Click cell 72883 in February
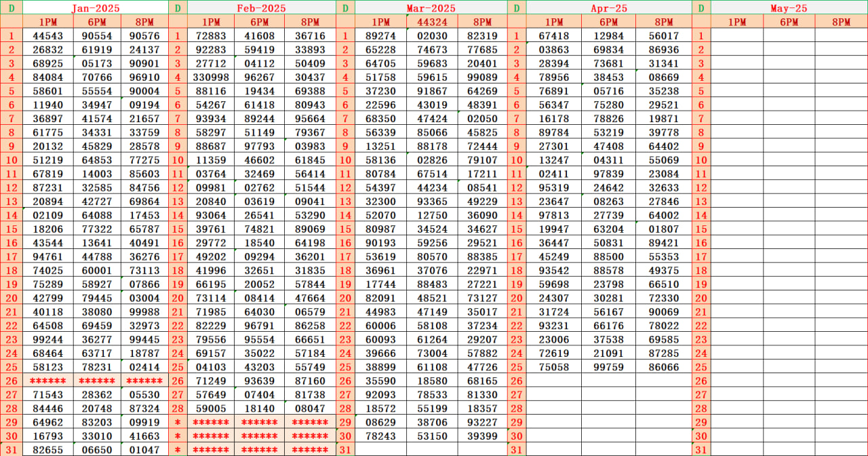Viewport: 868px width, 456px height. [211, 36]
